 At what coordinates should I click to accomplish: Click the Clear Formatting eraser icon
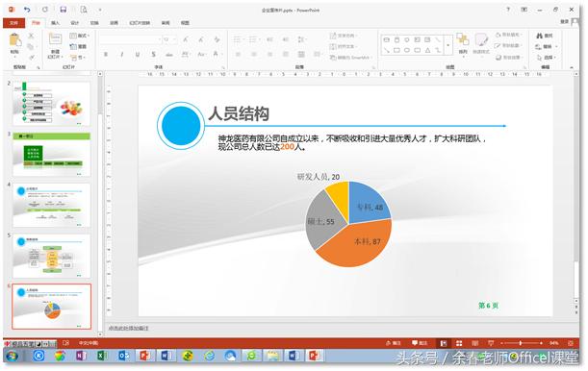pyautogui.click(x=217, y=39)
